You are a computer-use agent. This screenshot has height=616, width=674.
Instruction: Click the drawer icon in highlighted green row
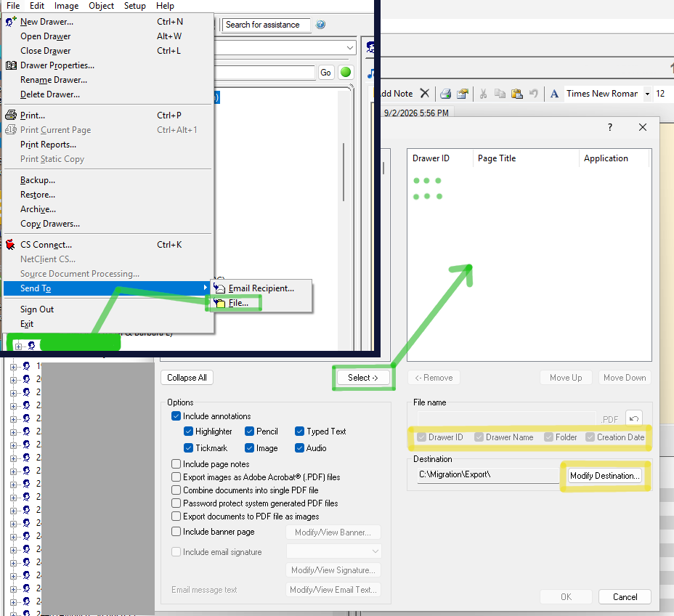click(x=32, y=346)
